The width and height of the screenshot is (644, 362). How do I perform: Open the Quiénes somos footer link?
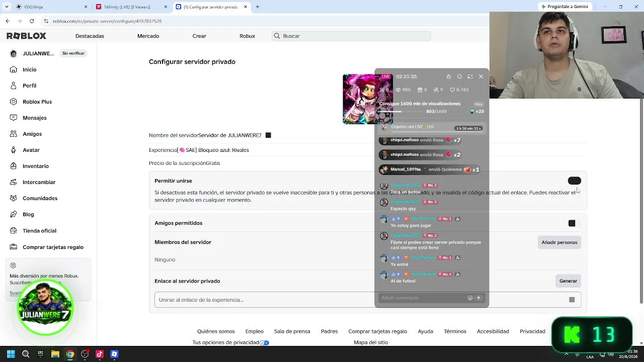tap(216, 331)
